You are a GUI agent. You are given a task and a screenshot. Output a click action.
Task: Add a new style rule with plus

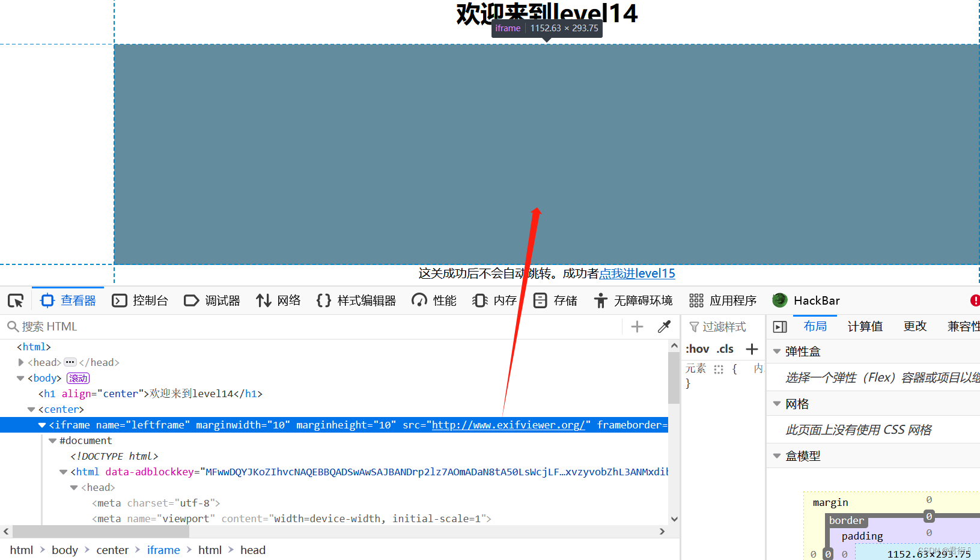(752, 349)
